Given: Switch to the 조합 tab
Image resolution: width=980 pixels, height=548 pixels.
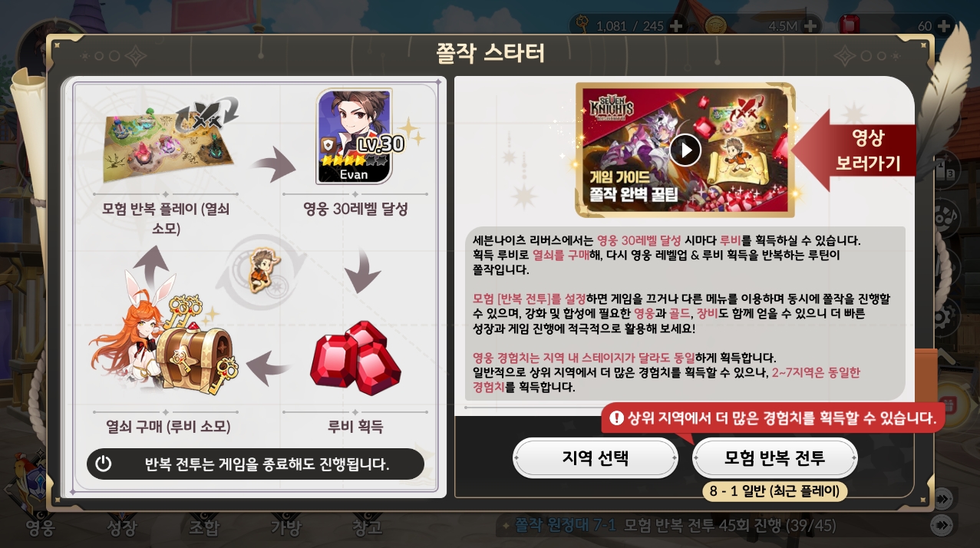Looking at the screenshot, I should 203,527.
